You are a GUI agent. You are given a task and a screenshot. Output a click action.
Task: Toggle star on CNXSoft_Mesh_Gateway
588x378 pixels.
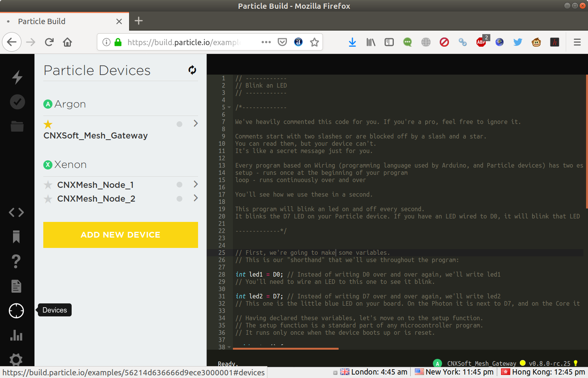click(x=48, y=124)
